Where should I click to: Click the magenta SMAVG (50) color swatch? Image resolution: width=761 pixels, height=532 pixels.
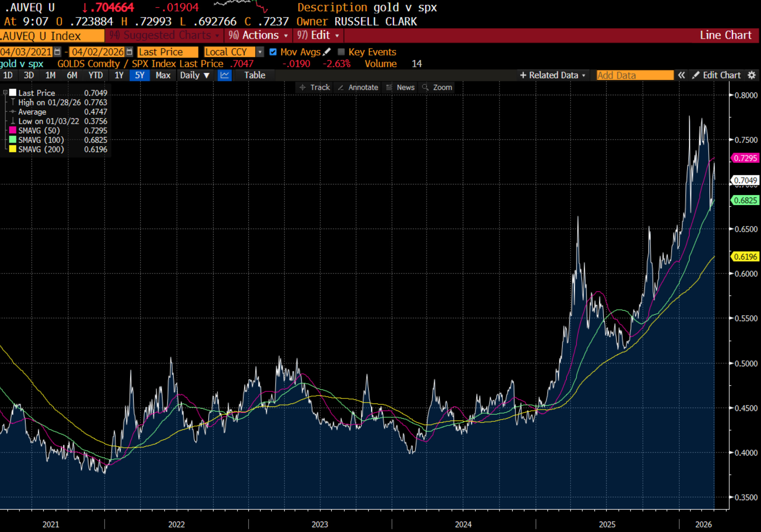(x=12, y=130)
